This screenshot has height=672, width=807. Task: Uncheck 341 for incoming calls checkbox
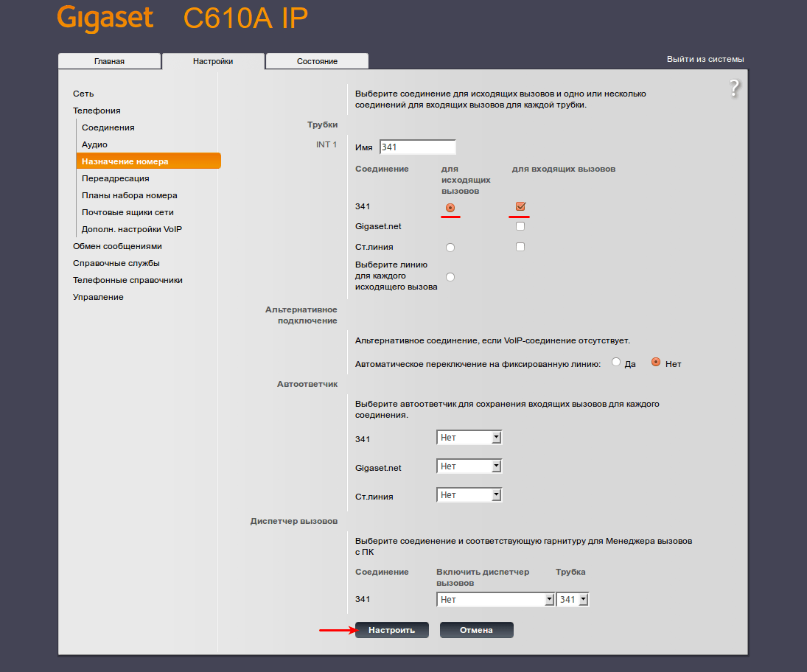(520, 206)
